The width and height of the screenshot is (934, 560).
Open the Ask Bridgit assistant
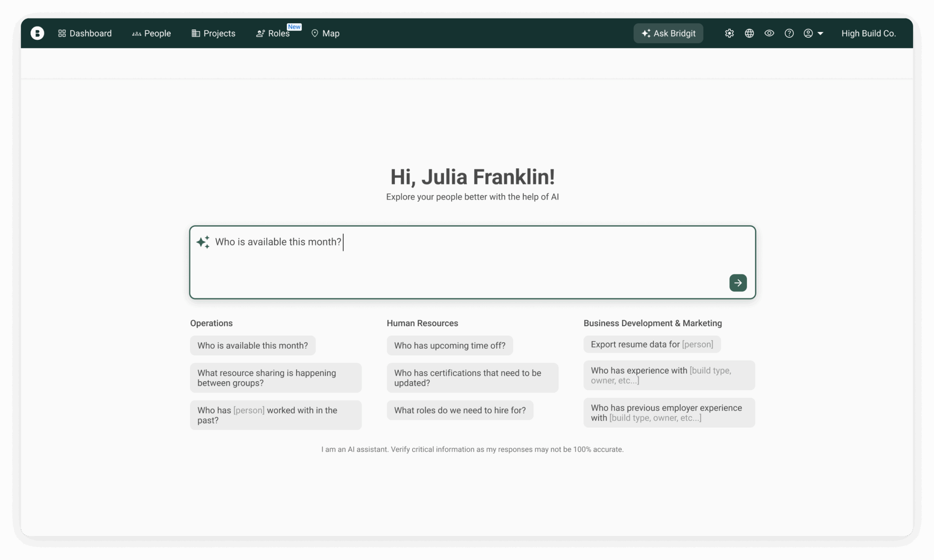click(668, 33)
